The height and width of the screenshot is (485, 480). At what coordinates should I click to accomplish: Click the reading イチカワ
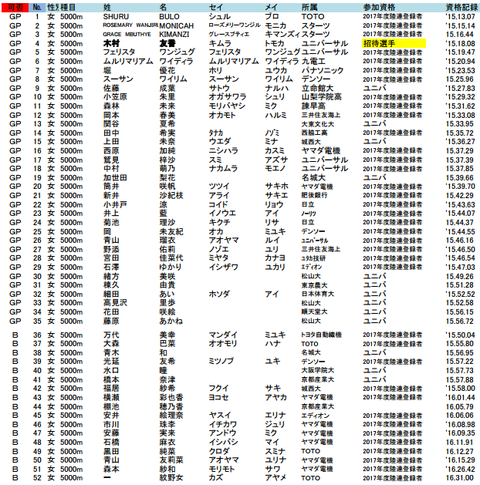coord(223,424)
